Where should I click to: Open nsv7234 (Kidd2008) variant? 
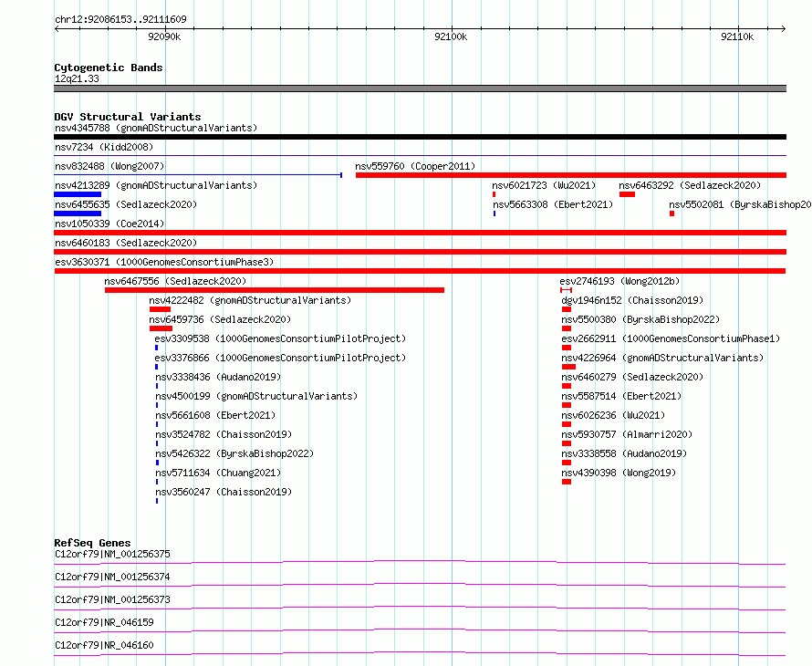pyautogui.click(x=104, y=147)
